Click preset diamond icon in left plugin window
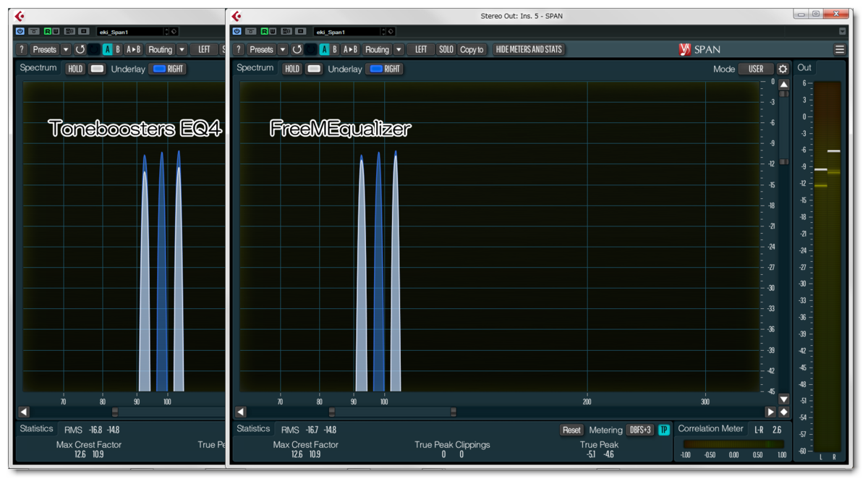This screenshot has height=484, width=868. pyautogui.click(x=174, y=32)
